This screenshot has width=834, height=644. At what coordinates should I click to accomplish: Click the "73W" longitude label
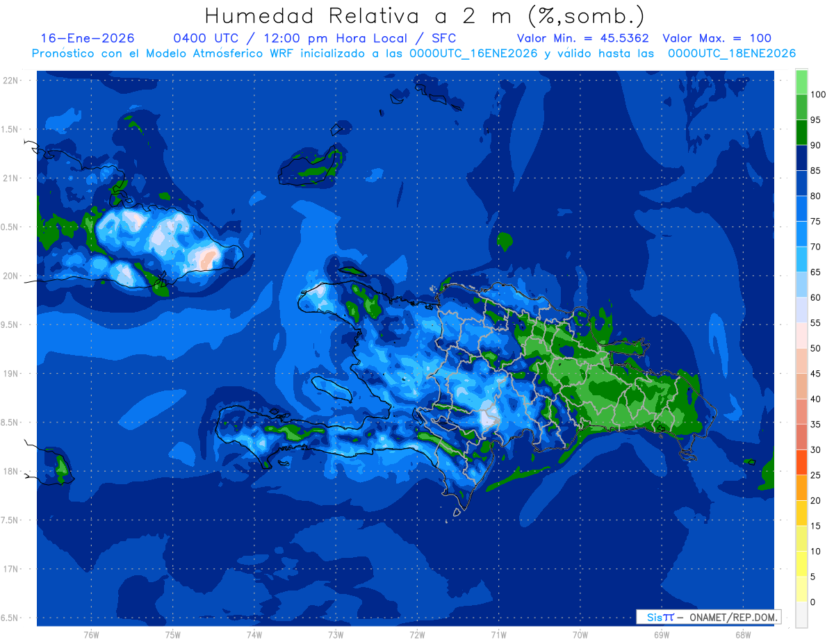336,634
